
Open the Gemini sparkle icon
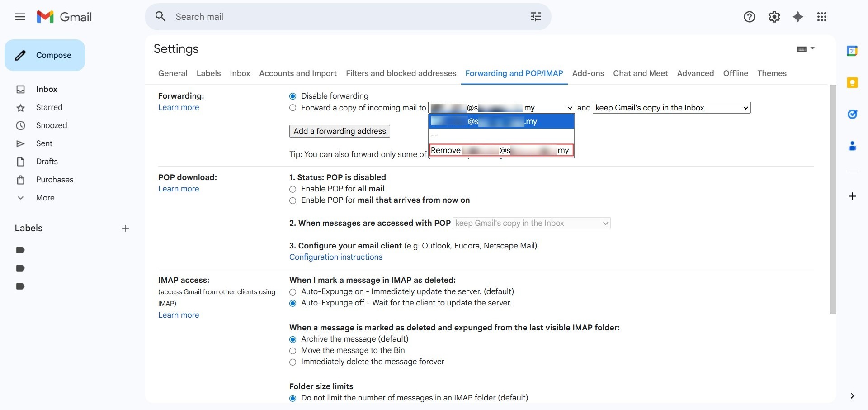point(798,17)
